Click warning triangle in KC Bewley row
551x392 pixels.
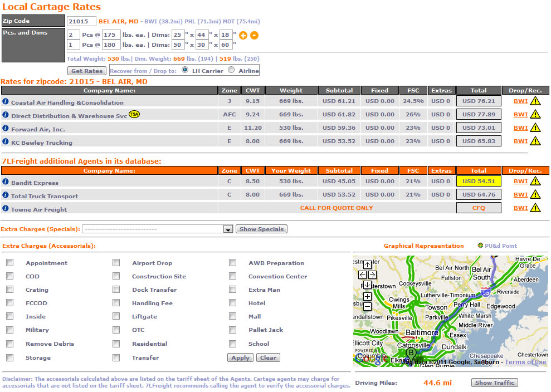[x=535, y=141]
